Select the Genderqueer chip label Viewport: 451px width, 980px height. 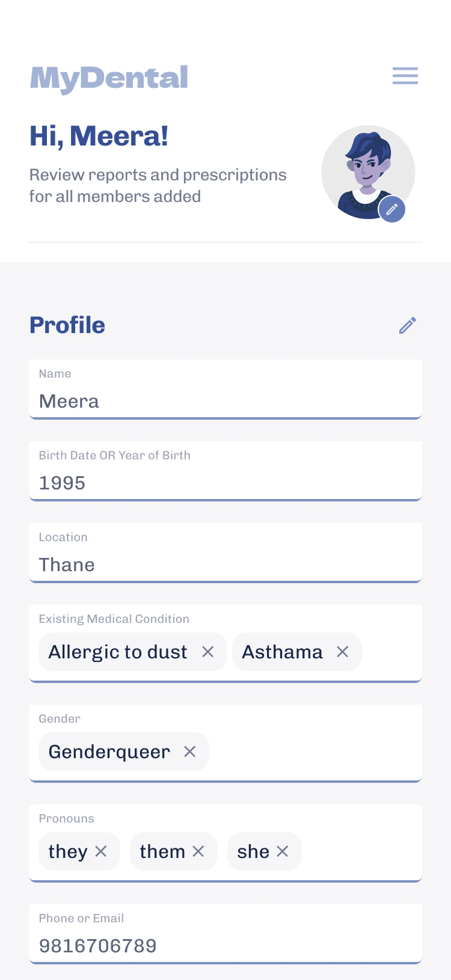pos(109,752)
